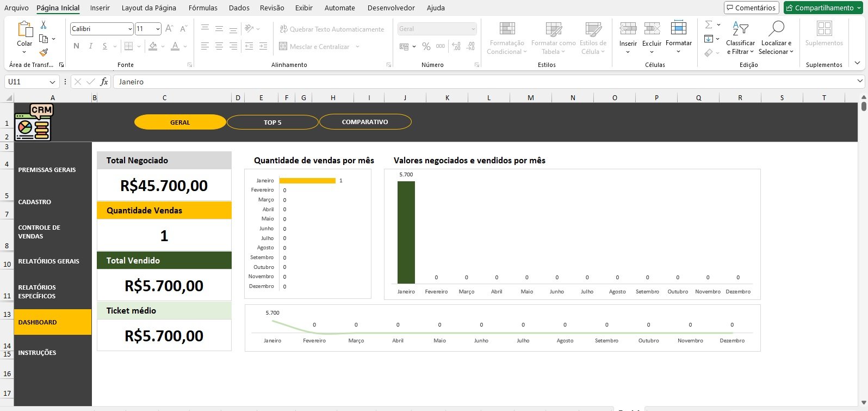Viewport: 868px width, 411px height.
Task: Go to CONTROLE DE VENDAS sidebar link
Action: [39, 232]
